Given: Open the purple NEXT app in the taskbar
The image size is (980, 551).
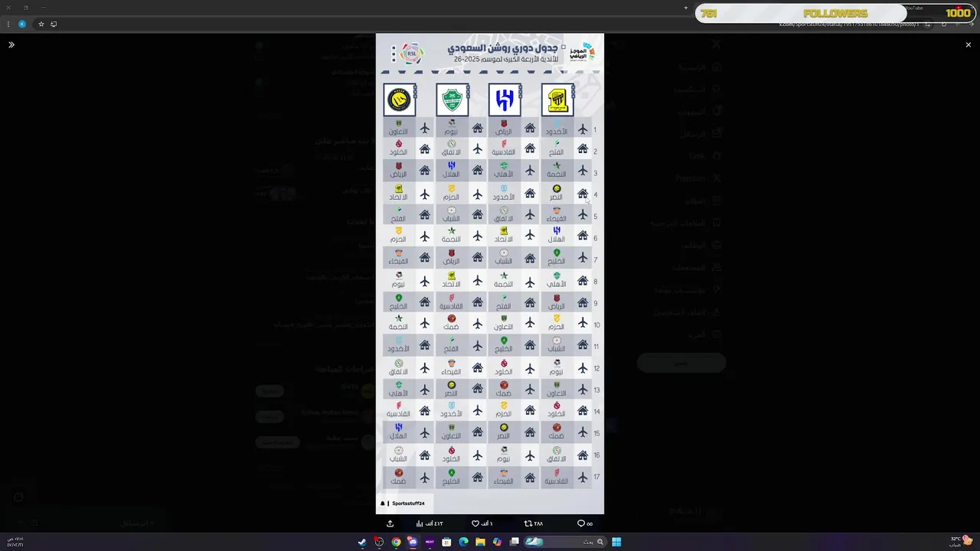Looking at the screenshot, I should [x=430, y=542].
